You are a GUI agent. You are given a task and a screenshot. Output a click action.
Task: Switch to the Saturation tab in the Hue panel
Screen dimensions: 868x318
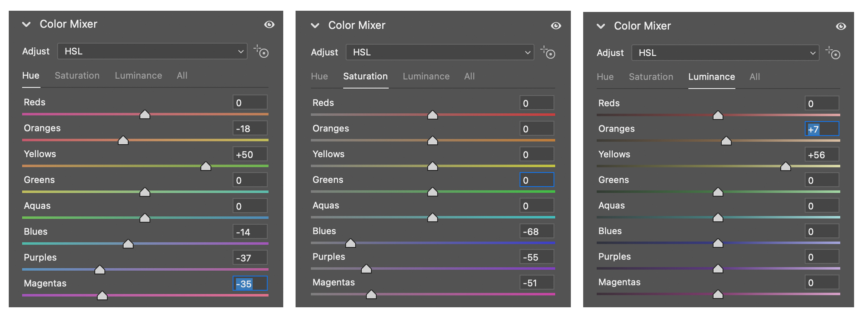point(77,76)
